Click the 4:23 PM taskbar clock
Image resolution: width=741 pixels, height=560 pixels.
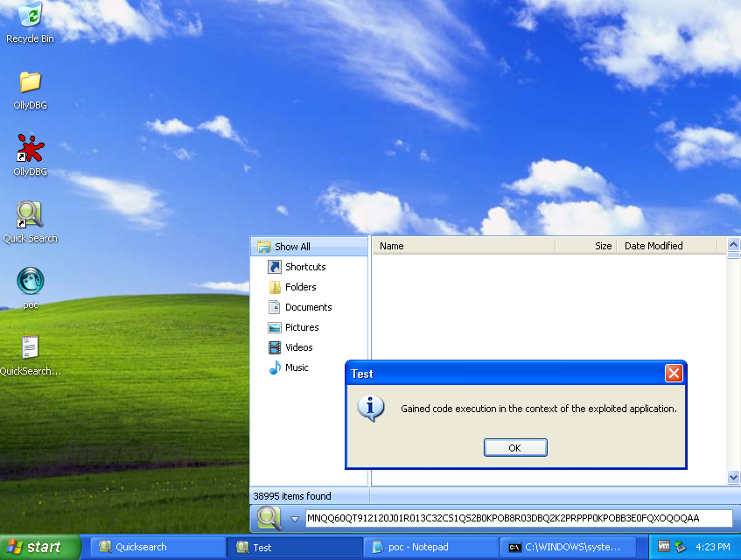(713, 547)
